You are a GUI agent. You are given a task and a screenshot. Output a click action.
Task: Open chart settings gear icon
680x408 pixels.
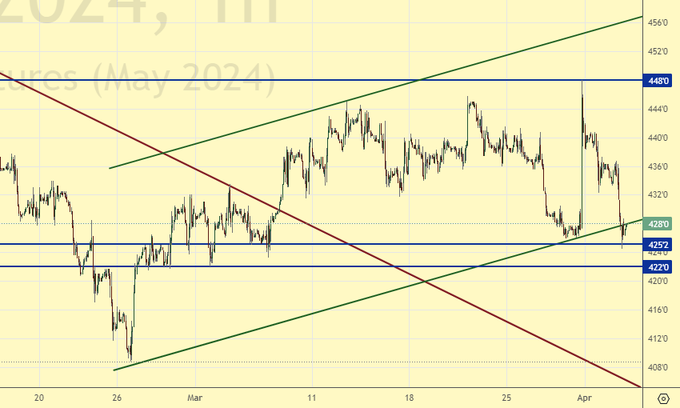coord(662,397)
